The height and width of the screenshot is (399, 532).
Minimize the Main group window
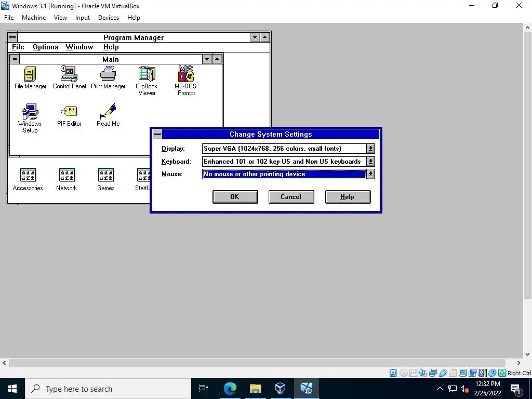pos(207,59)
